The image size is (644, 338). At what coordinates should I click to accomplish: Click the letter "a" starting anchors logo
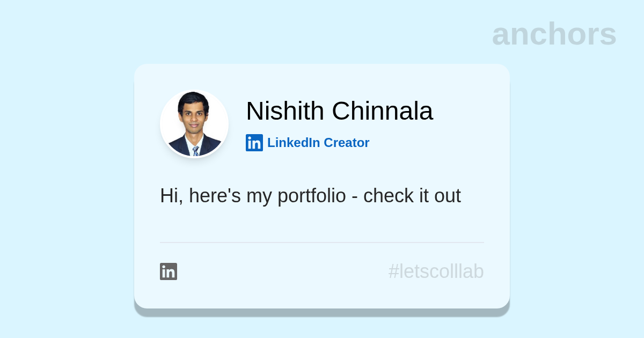click(501, 35)
